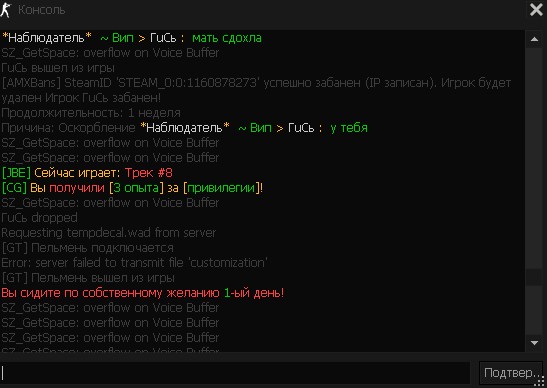547x388 pixels.
Task: Click the console scrollbar thumb
Action: [534, 278]
